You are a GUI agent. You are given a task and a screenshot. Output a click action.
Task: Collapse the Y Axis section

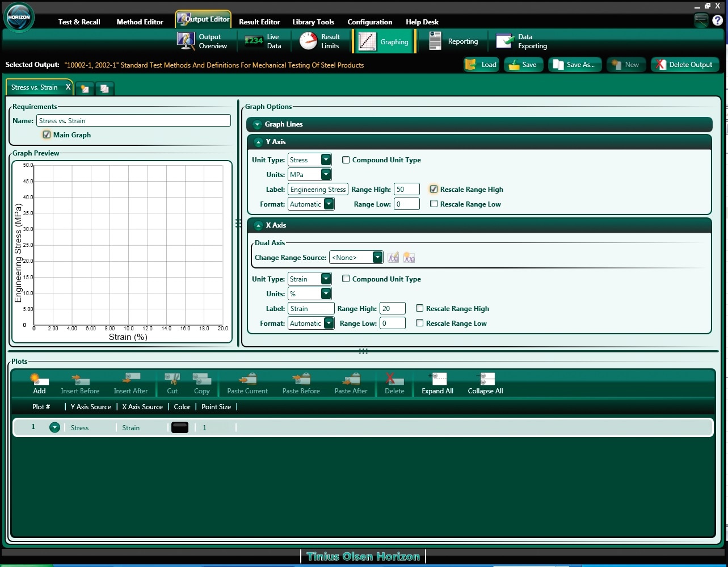pyautogui.click(x=258, y=142)
